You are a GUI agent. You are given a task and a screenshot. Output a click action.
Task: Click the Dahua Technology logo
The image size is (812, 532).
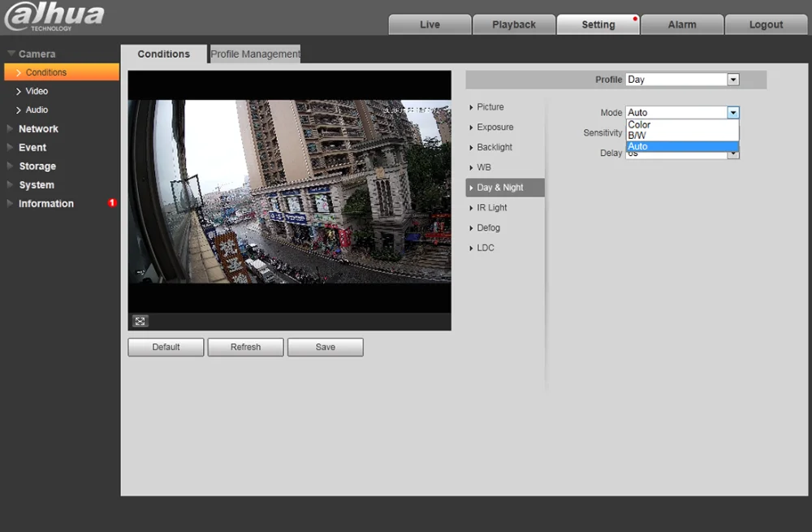[54, 17]
